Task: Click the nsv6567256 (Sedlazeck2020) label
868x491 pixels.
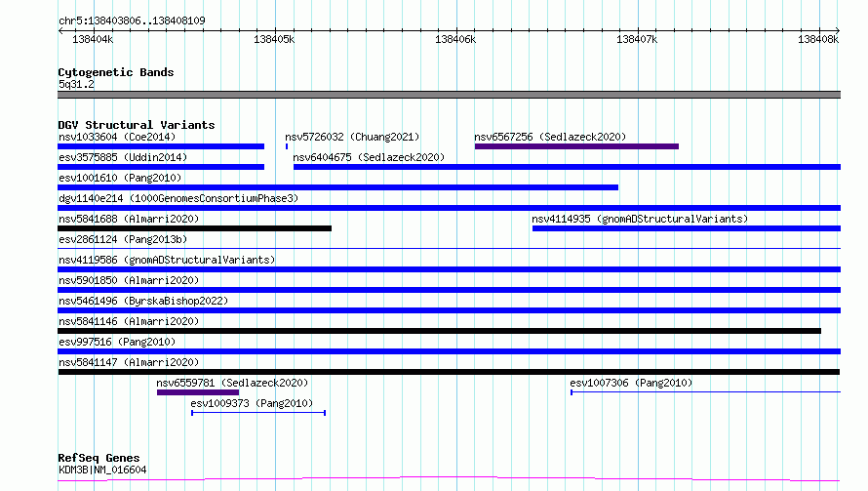Action: click(550, 137)
